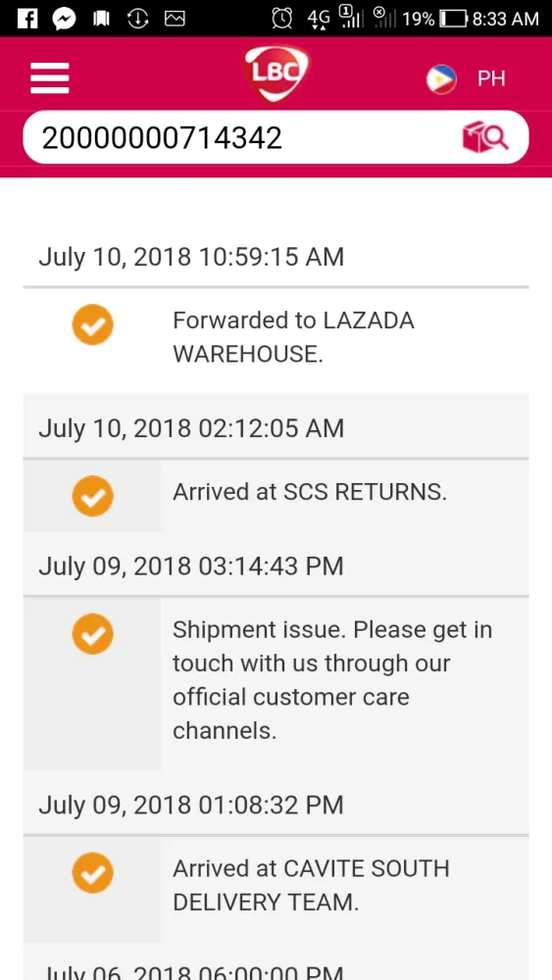This screenshot has height=980, width=552.
Task: Select the July 09, 2018 03:14:43 PM entry
Action: tap(191, 565)
